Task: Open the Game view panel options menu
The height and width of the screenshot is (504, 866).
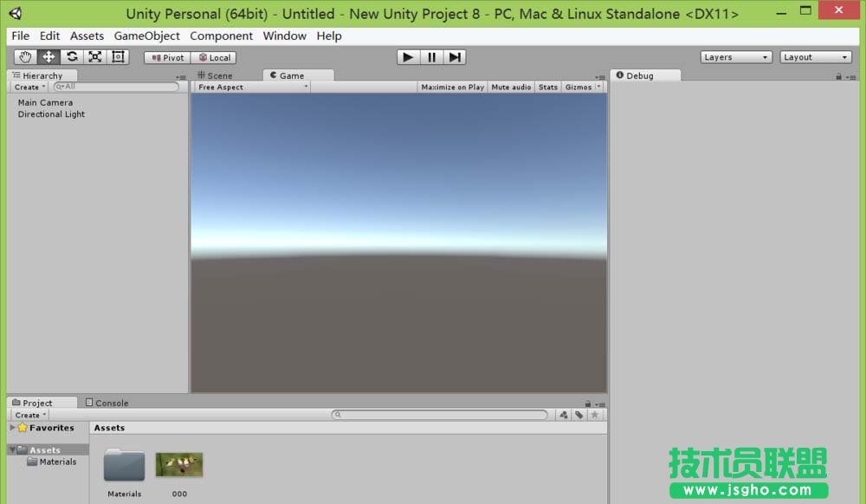Action: click(x=600, y=77)
